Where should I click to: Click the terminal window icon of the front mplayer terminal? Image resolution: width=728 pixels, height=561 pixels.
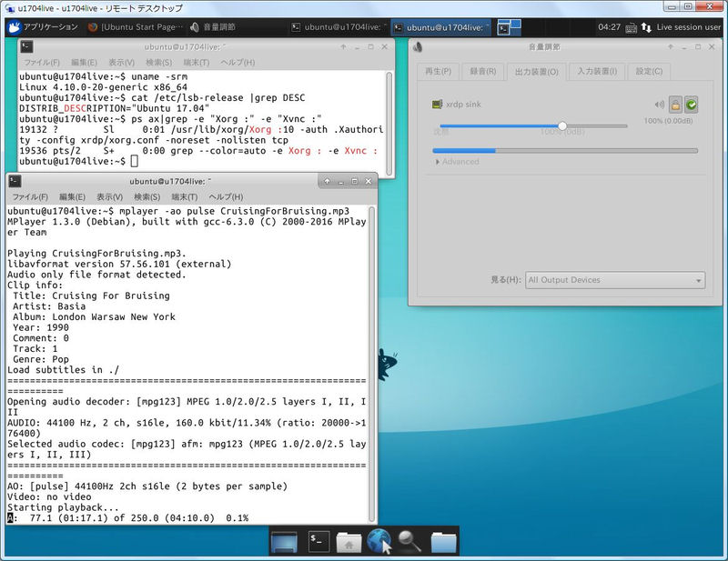(x=15, y=181)
